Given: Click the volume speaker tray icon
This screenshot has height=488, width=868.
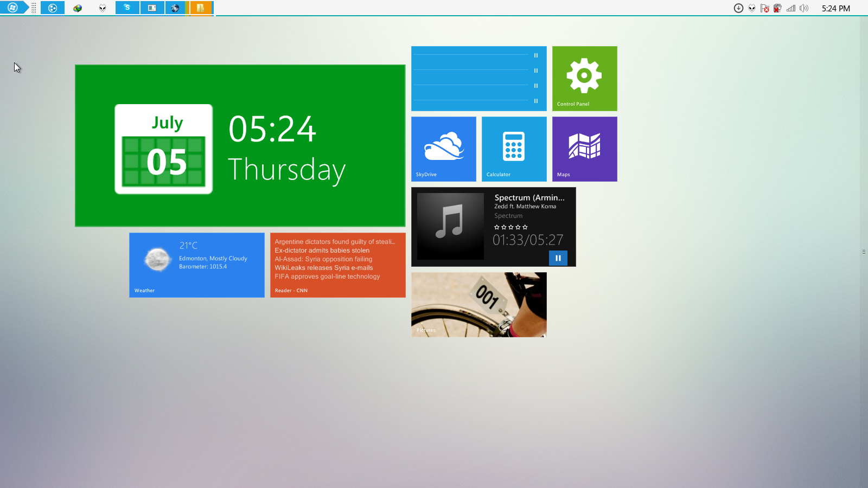Looking at the screenshot, I should [x=804, y=8].
